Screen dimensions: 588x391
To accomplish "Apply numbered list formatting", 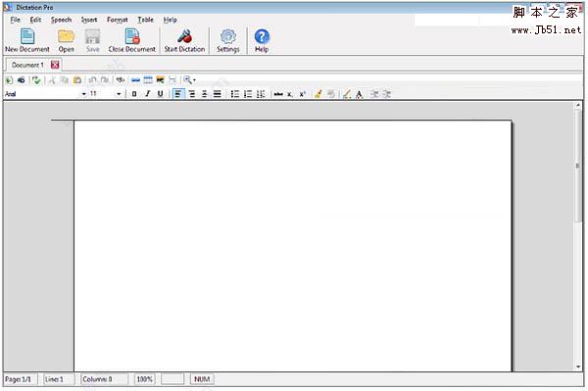I will click(x=248, y=94).
